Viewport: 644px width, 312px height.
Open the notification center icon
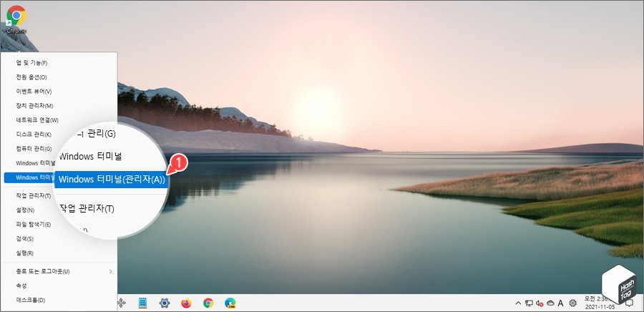coord(628,303)
